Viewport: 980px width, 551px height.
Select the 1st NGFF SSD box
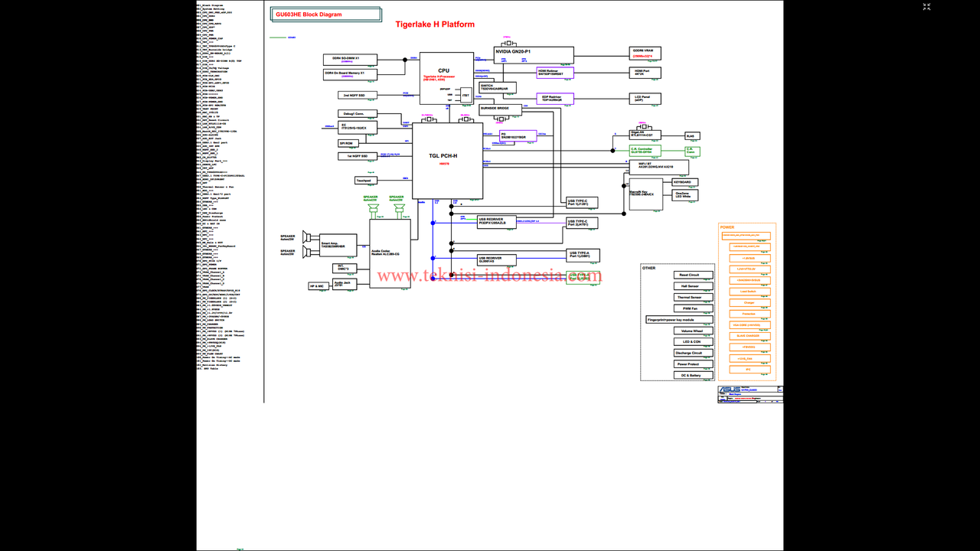point(358,156)
